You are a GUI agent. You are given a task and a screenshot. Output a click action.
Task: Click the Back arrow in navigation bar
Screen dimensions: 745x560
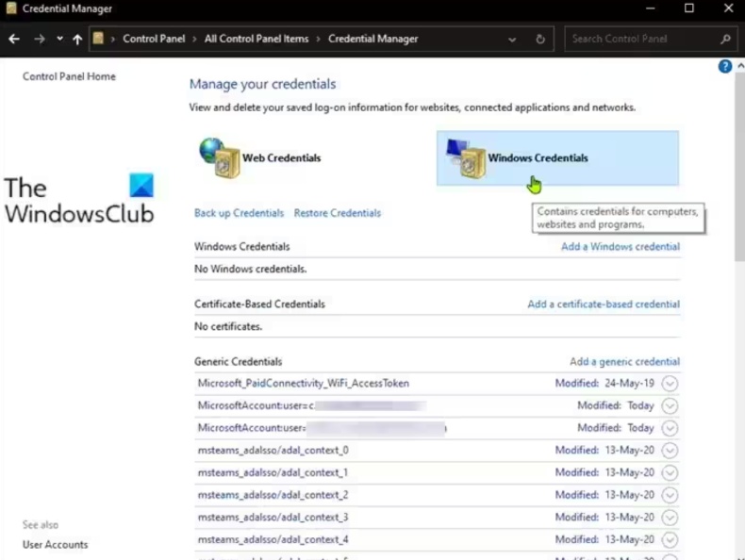14,39
